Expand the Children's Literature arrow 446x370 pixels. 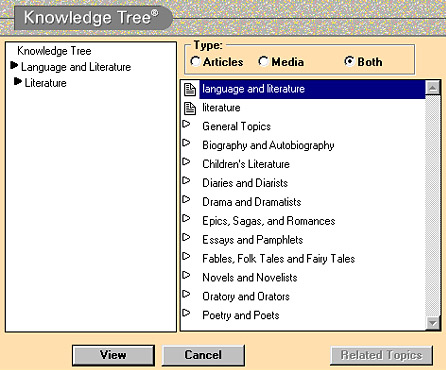click(x=186, y=162)
